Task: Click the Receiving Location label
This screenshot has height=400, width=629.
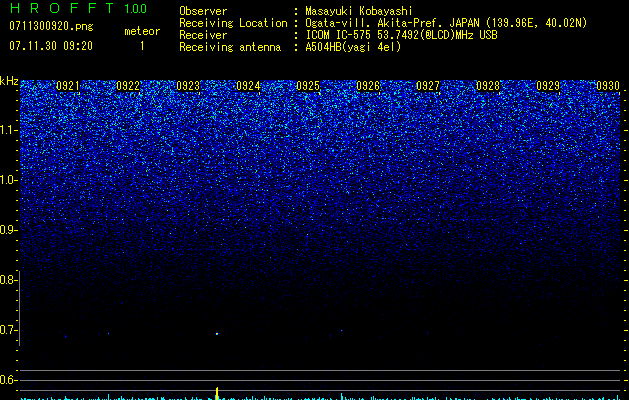Action: tap(233, 23)
